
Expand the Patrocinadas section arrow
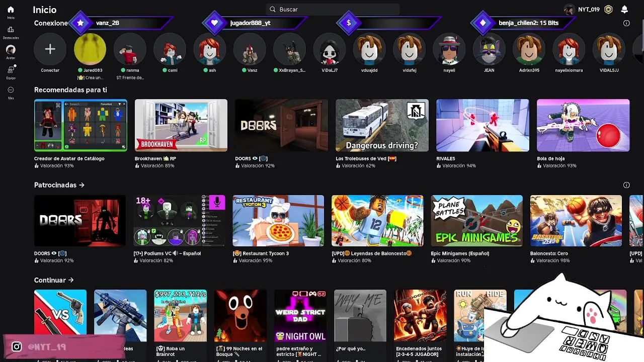[82, 185]
